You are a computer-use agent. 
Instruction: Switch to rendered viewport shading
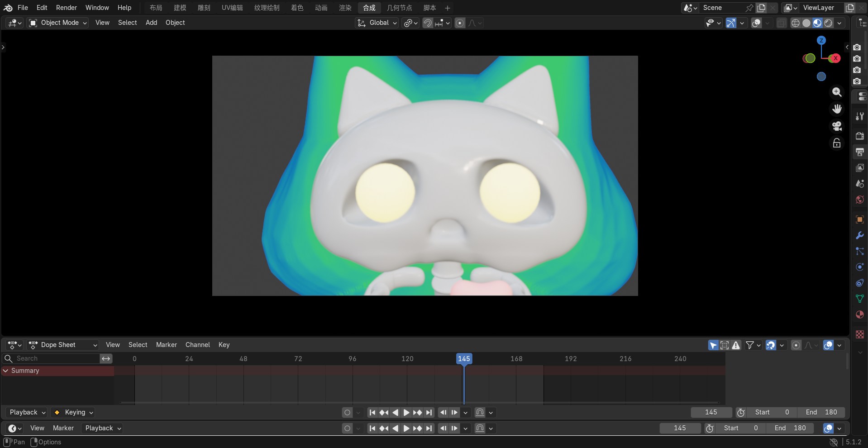(828, 23)
